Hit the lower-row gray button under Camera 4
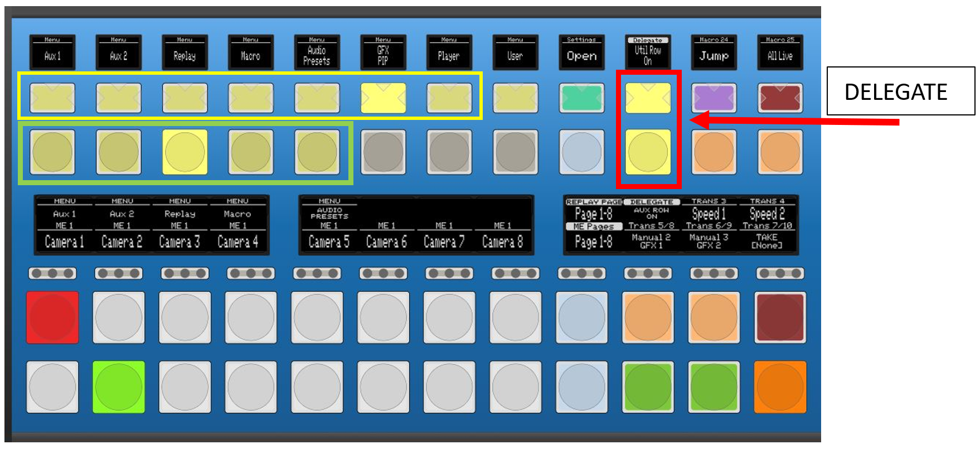Image resolution: width=980 pixels, height=449 pixels. 251,387
